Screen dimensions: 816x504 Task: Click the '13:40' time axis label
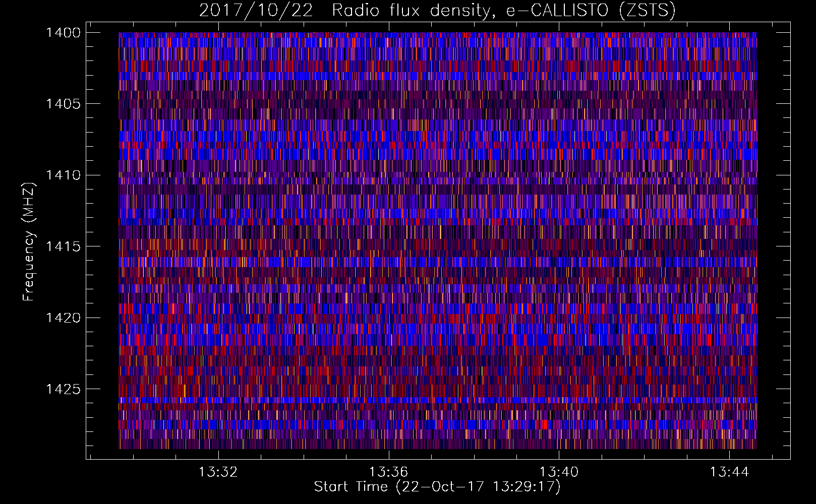[559, 472]
